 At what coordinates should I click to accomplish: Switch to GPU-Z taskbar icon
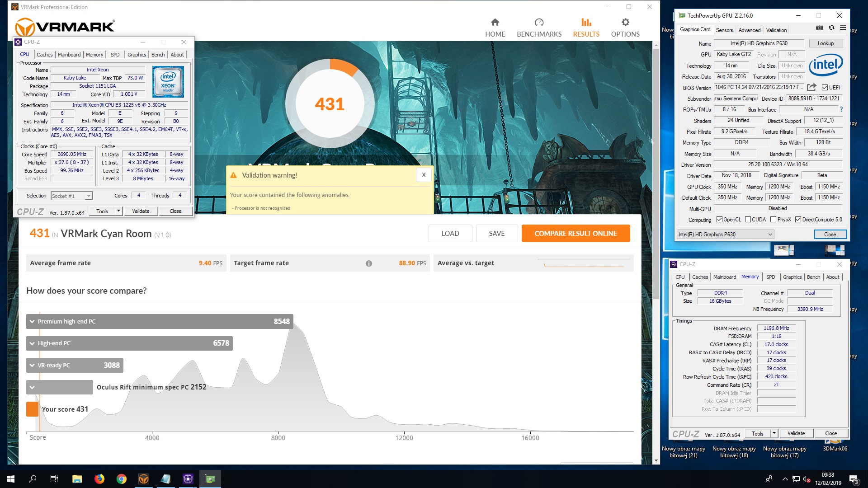pyautogui.click(x=210, y=479)
